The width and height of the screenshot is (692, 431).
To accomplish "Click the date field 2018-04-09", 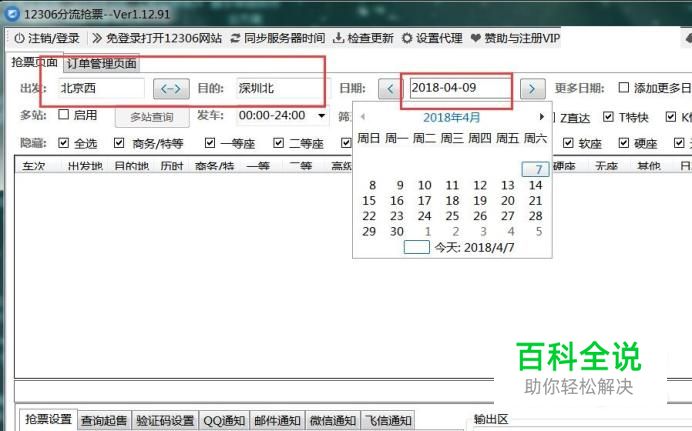I will (459, 88).
